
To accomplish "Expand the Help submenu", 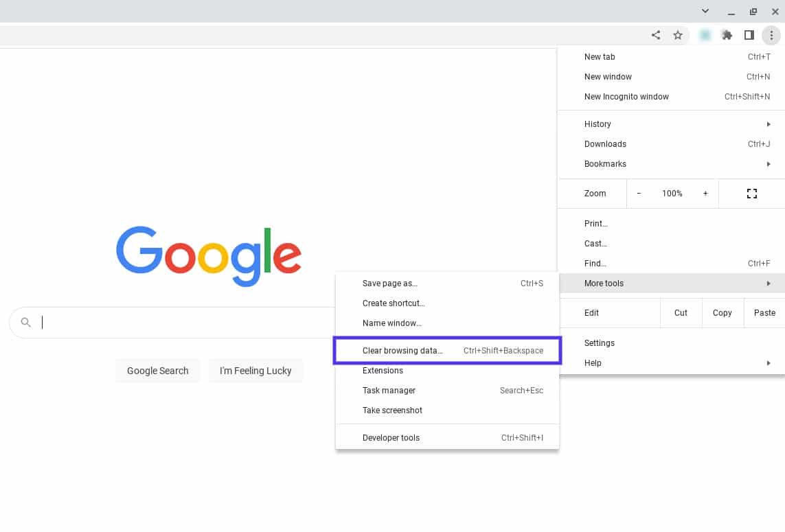I will click(x=592, y=362).
